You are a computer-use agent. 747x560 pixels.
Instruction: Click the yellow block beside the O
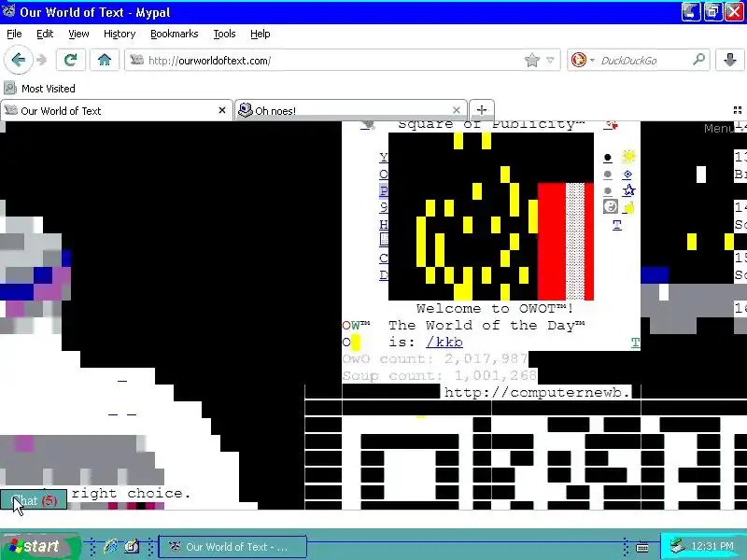[356, 343]
